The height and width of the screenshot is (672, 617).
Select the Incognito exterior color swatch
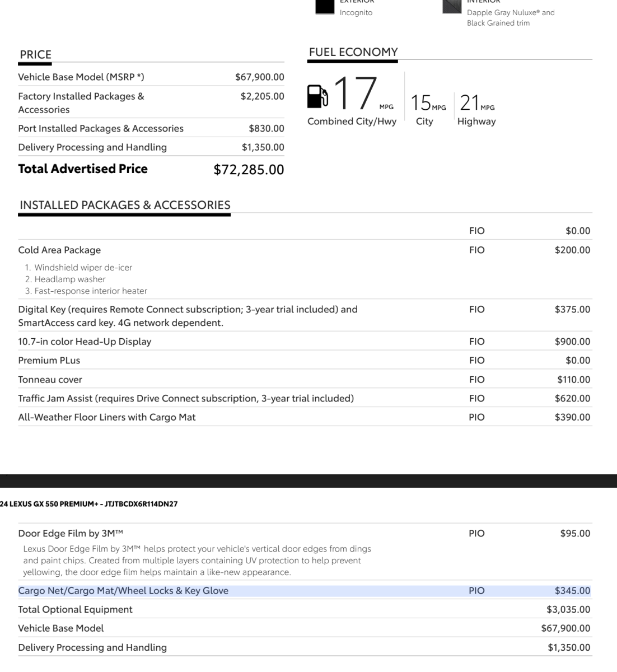coord(325,7)
